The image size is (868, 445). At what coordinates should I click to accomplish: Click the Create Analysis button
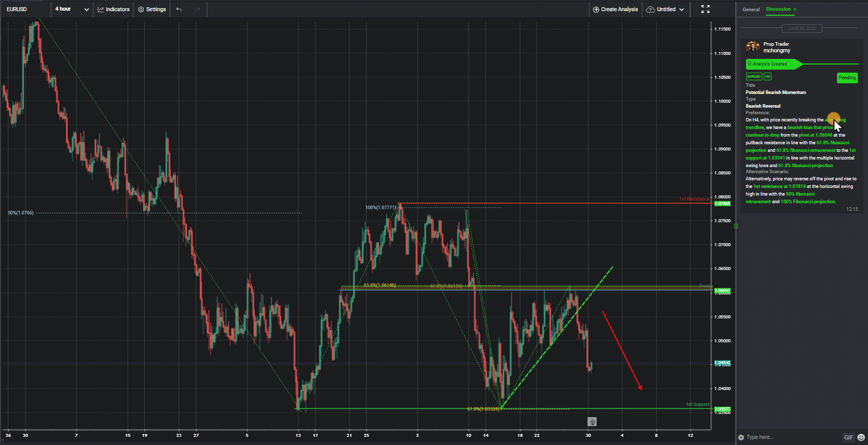point(615,9)
